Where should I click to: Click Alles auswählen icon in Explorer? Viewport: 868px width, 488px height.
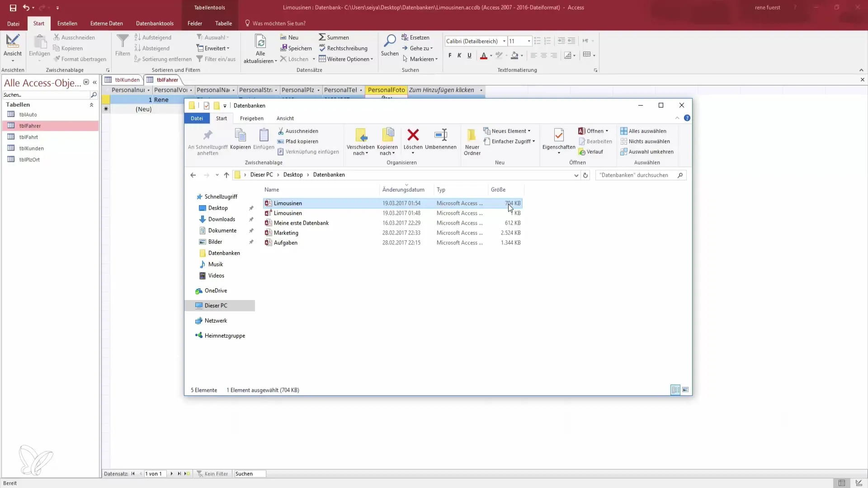tap(624, 131)
